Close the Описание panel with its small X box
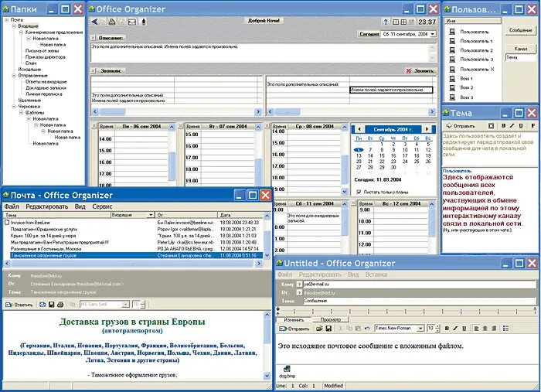The width and height of the screenshot is (541, 392). (x=94, y=38)
